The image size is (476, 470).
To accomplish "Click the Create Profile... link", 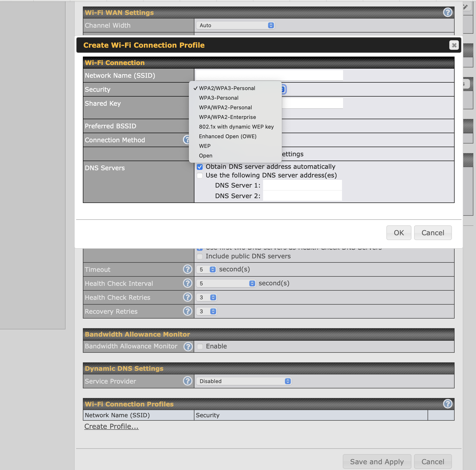I will [111, 426].
